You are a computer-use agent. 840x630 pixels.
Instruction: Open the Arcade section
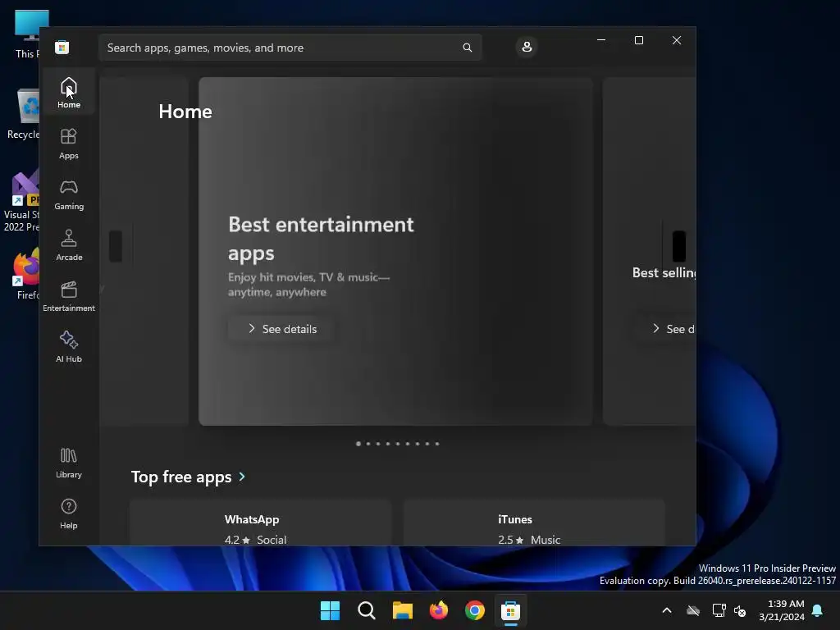pyautogui.click(x=69, y=245)
